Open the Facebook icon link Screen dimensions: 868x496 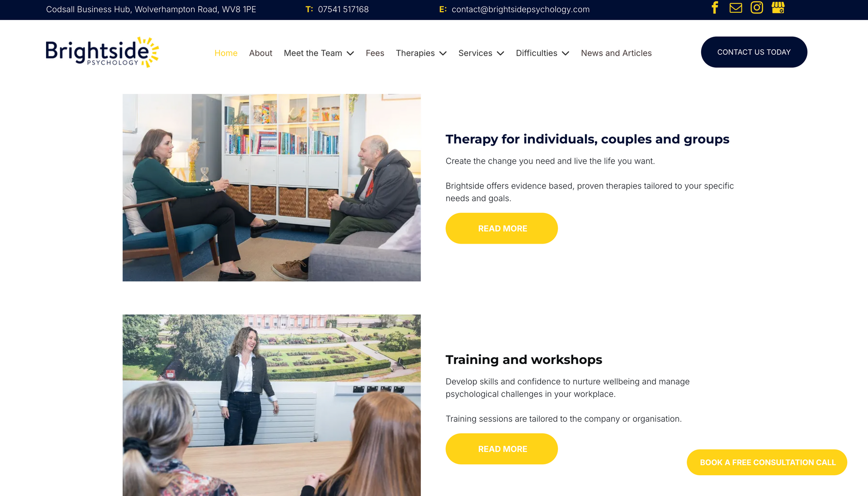[715, 8]
